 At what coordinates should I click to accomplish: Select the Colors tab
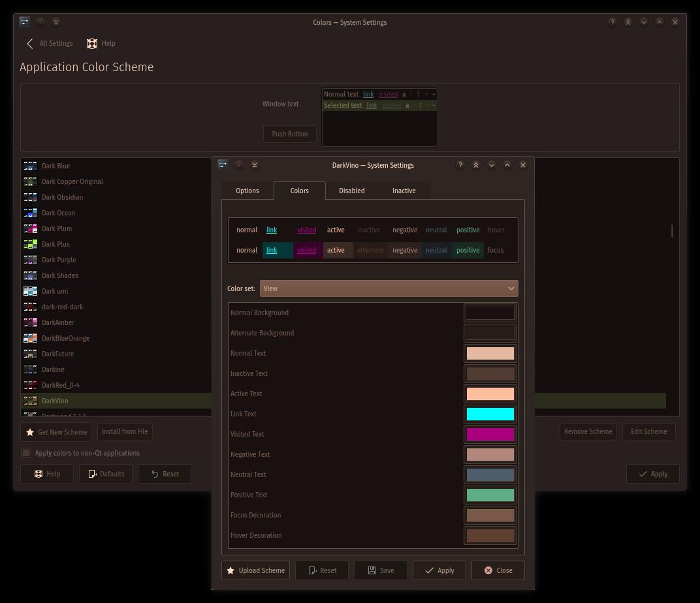tap(300, 191)
